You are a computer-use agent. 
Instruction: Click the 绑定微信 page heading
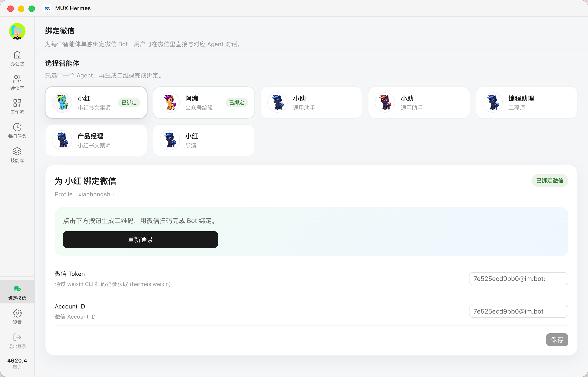60,31
